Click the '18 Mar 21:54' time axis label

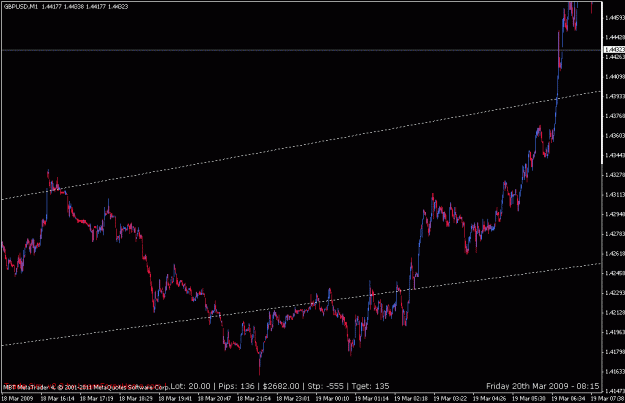tap(254, 398)
